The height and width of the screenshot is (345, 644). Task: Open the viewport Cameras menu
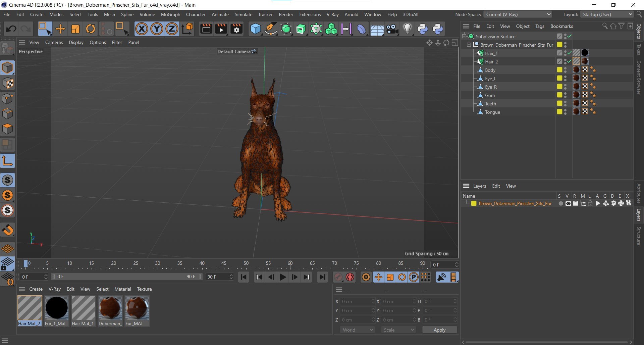54,42
